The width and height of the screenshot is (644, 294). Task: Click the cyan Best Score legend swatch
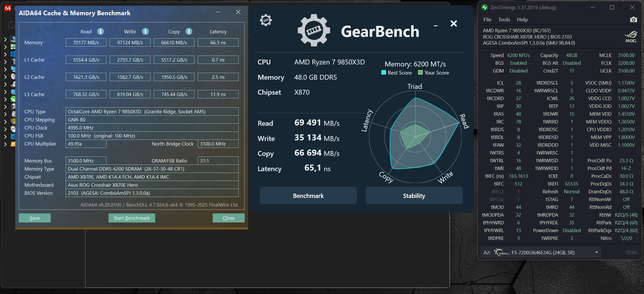tap(384, 72)
